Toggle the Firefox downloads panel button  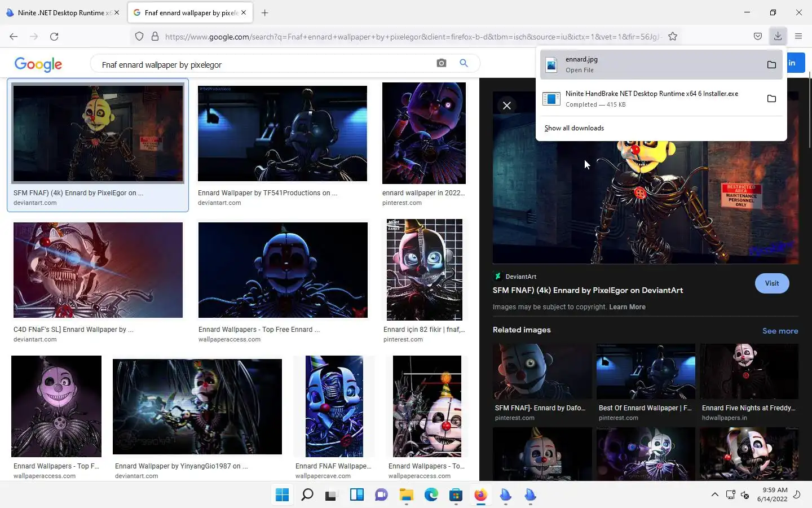[x=778, y=36]
